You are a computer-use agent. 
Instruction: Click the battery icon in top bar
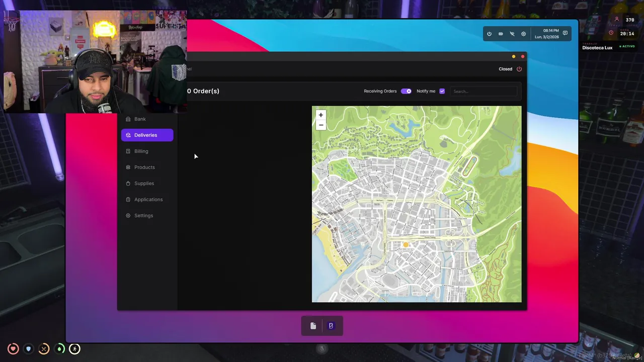[x=501, y=34]
